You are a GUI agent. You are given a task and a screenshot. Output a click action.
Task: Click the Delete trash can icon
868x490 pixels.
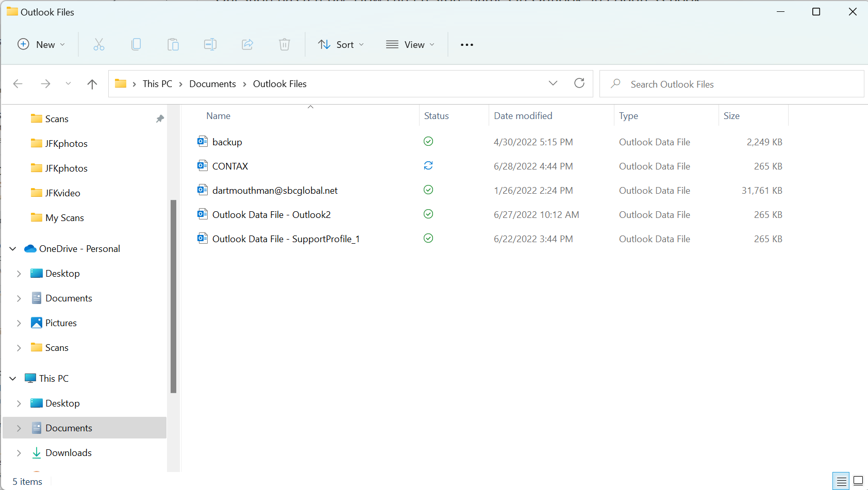pyautogui.click(x=285, y=45)
